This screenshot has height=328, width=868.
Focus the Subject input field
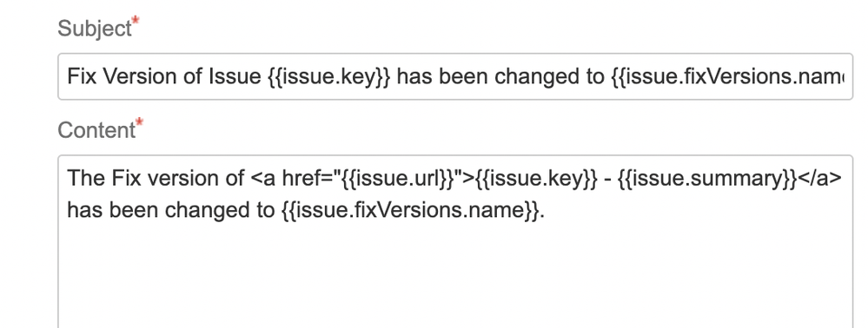point(455,76)
